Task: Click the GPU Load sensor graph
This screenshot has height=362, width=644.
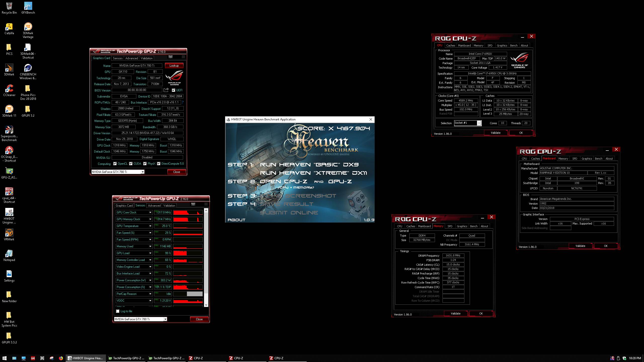Action: coord(188,253)
